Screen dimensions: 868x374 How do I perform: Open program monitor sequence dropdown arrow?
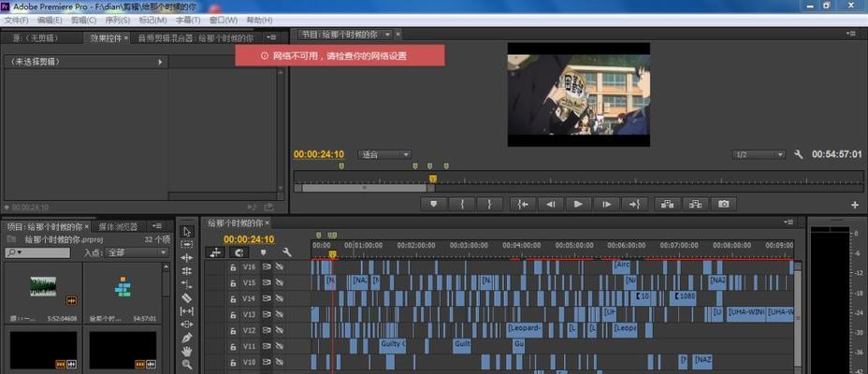pos(387,35)
